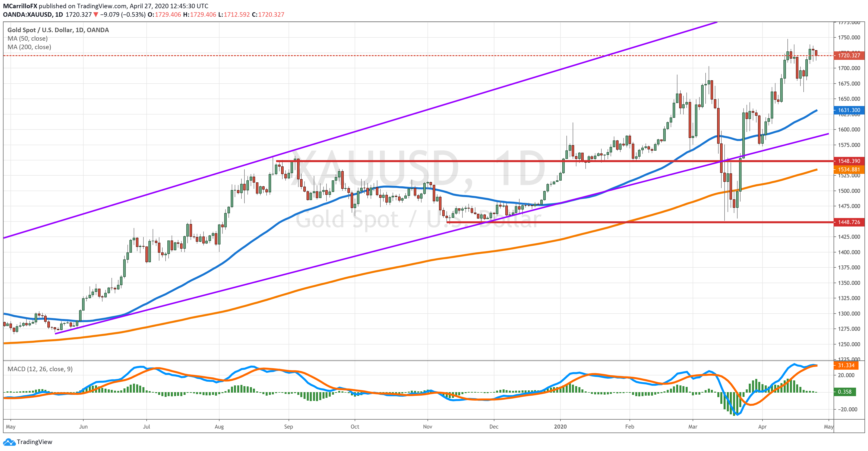Click the L:1712.592 low value in header

234,14
